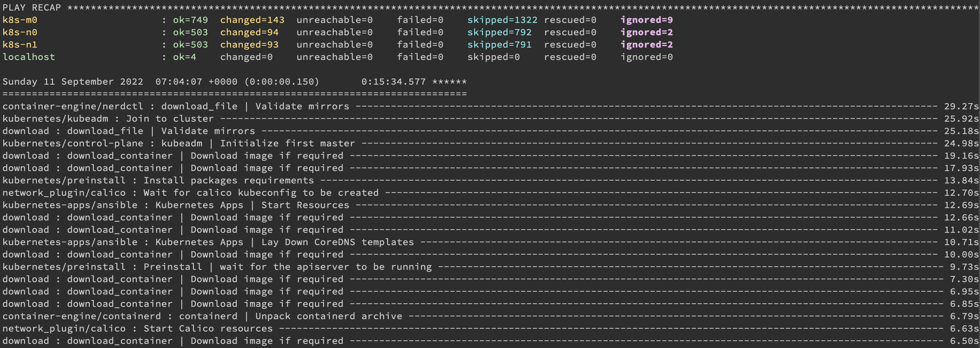Click the ok=749 count

(190, 20)
